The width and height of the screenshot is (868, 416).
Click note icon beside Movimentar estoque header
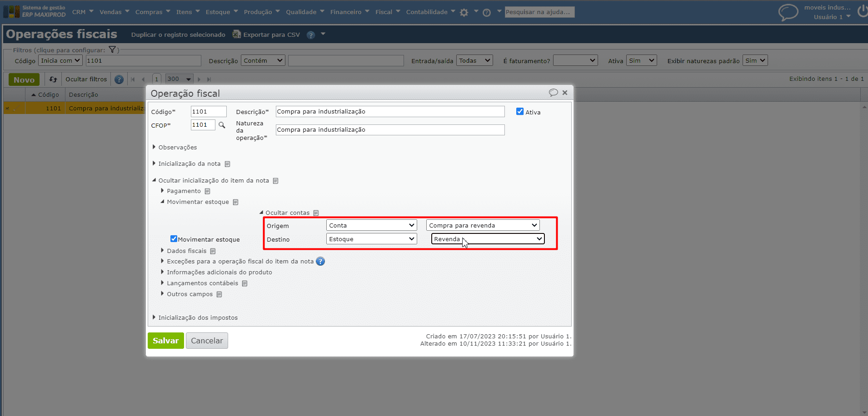point(235,202)
